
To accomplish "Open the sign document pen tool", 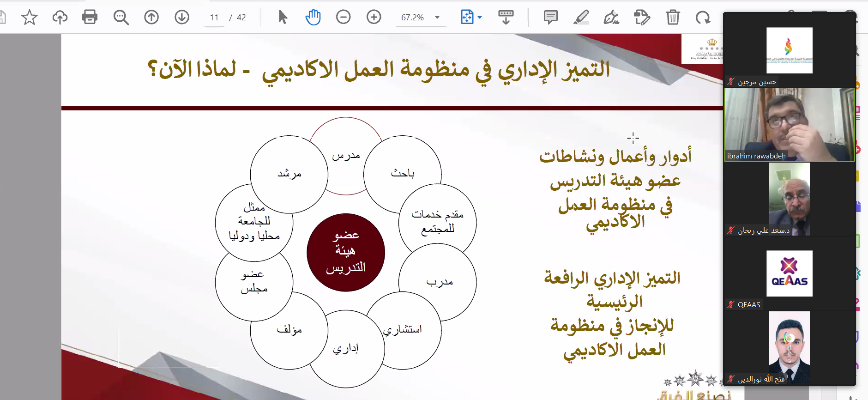I will (611, 18).
